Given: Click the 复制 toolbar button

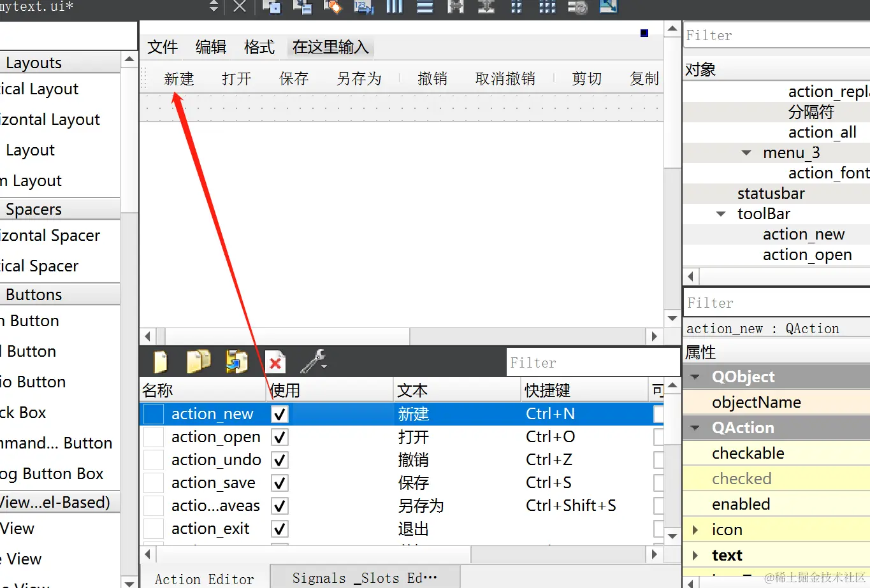Looking at the screenshot, I should point(644,78).
